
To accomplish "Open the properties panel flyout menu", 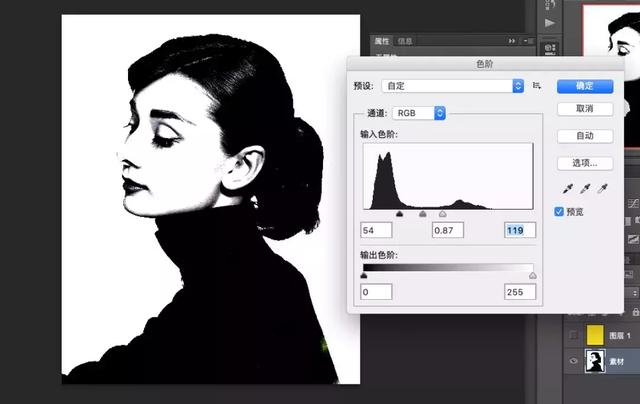I will [529, 41].
